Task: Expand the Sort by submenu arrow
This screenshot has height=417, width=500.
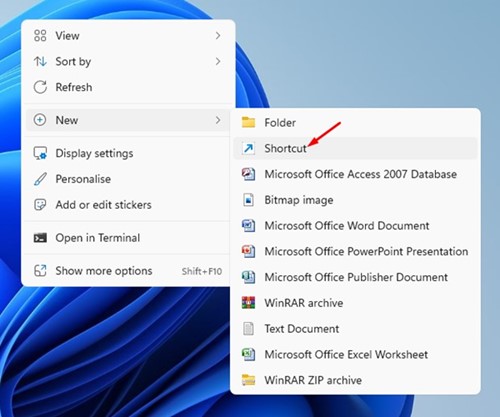Action: [x=218, y=61]
